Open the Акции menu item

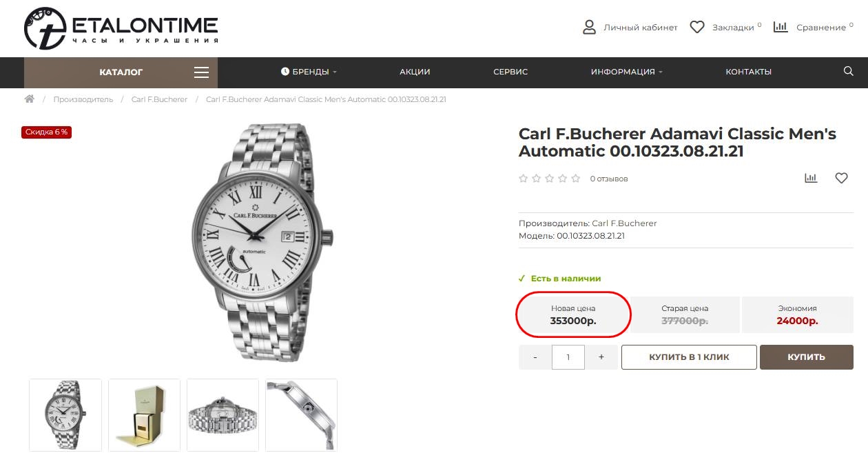pyautogui.click(x=415, y=72)
